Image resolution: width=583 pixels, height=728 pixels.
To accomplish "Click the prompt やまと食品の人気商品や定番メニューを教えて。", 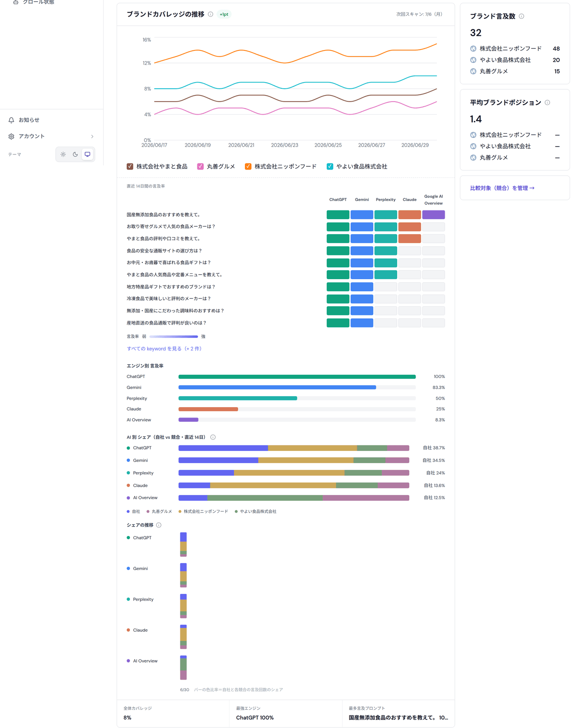I will [x=175, y=275].
